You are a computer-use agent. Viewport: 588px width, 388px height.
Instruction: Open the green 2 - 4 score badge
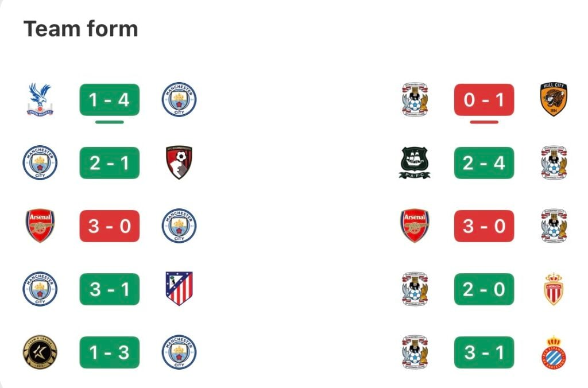click(x=484, y=162)
